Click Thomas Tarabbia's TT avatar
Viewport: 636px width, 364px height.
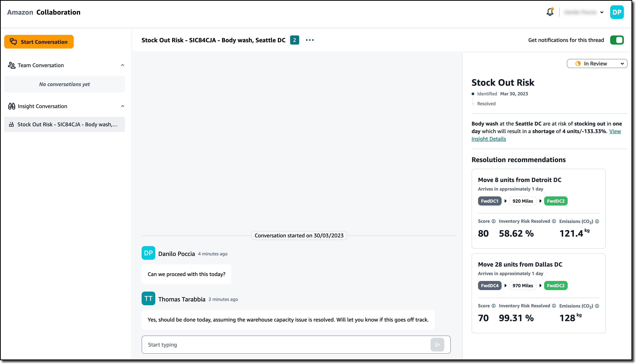[x=148, y=299]
